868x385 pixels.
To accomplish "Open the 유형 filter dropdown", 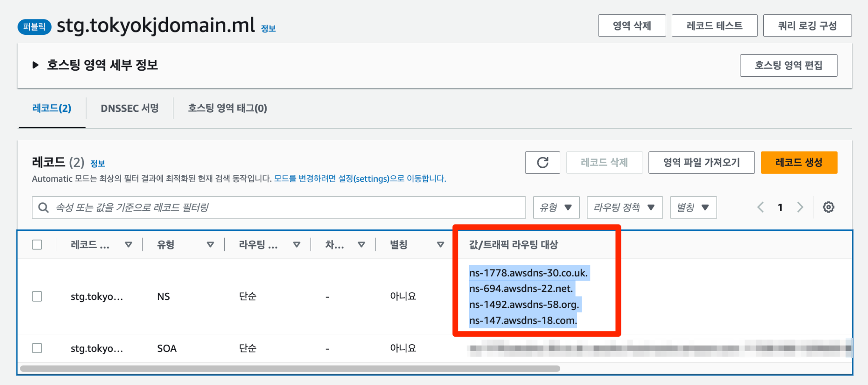I will (x=556, y=207).
